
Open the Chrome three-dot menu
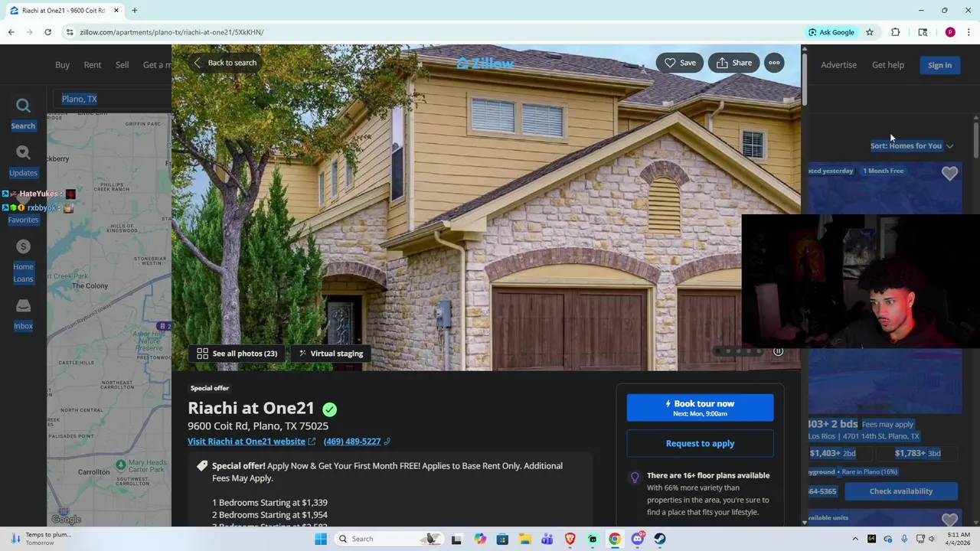tap(969, 32)
